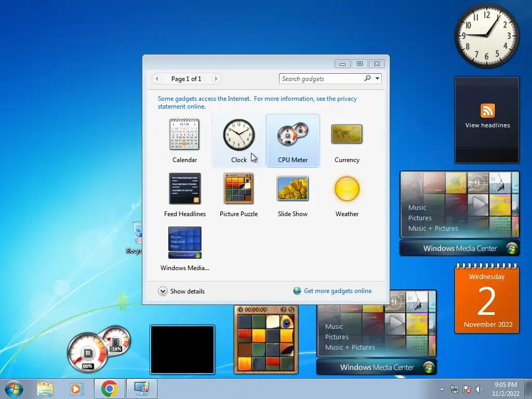
Task: Click the puzzle solve/shuffle icon
Action: click(291, 310)
